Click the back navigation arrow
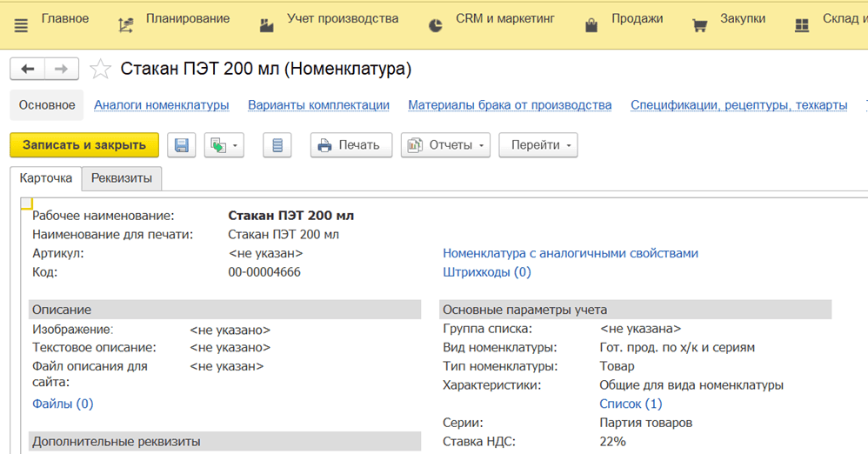 click(28, 70)
